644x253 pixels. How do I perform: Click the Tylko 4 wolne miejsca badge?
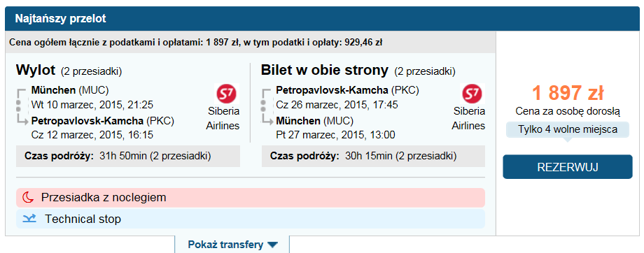(x=568, y=129)
